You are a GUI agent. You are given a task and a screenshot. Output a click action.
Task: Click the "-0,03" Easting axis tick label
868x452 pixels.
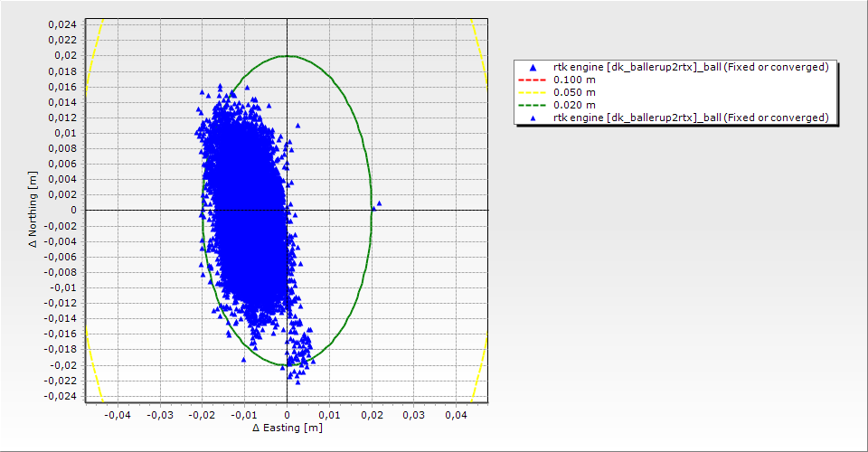[x=159, y=415]
